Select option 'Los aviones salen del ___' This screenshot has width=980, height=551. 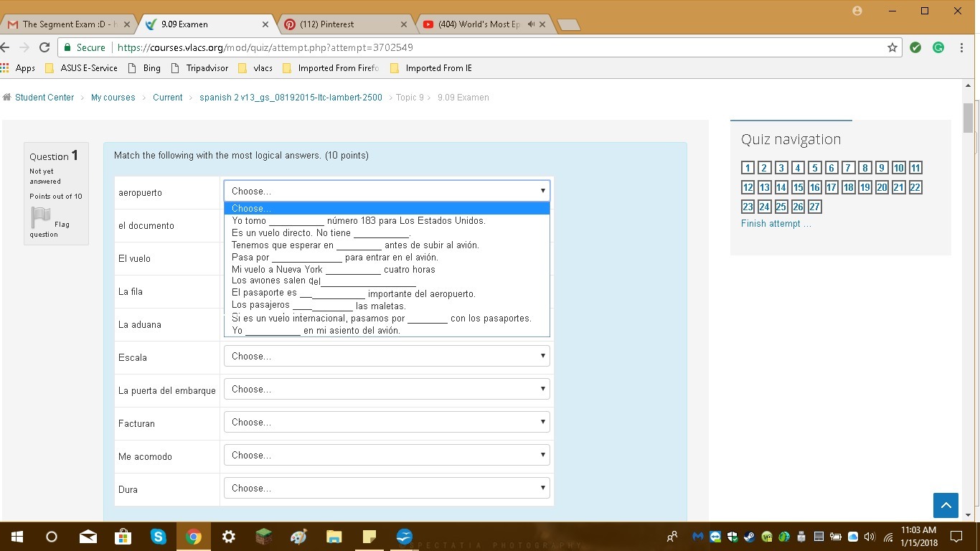[387, 281]
